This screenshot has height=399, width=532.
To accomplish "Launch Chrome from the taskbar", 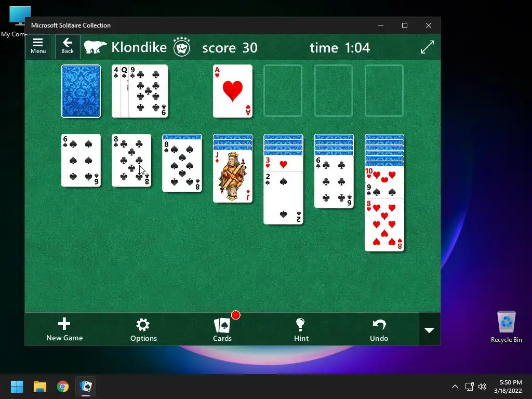I will 63,387.
